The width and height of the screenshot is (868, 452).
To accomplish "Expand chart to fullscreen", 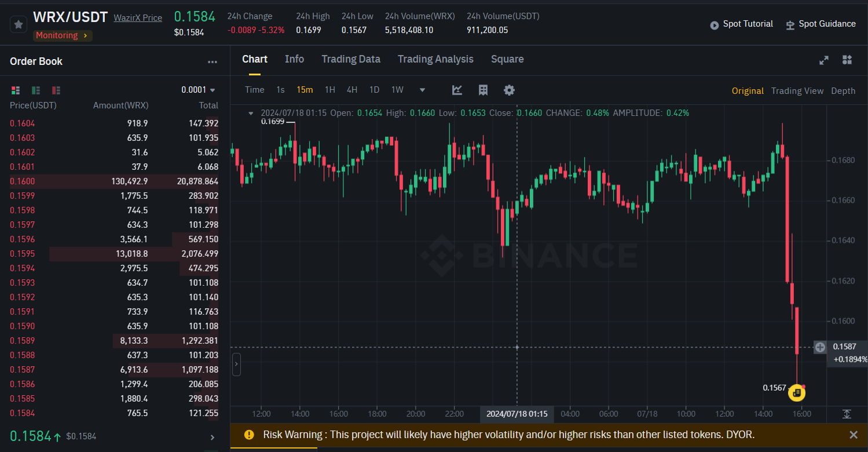I will pyautogui.click(x=824, y=60).
